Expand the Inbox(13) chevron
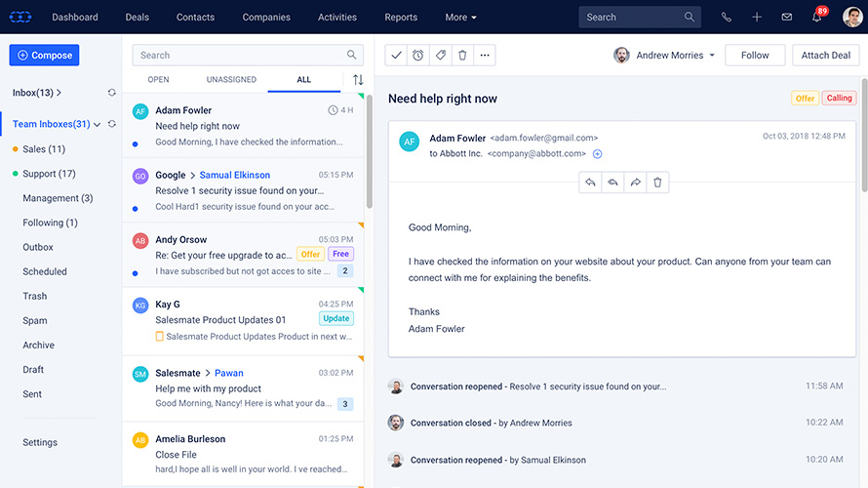 tap(59, 93)
